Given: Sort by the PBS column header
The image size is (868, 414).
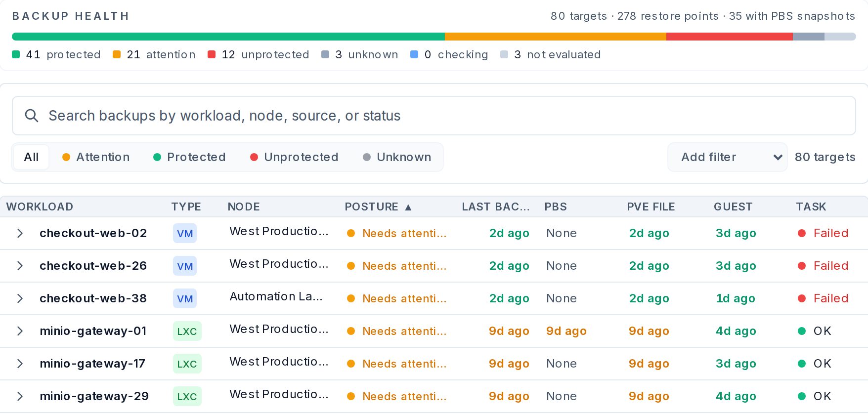Looking at the screenshot, I should tap(556, 207).
